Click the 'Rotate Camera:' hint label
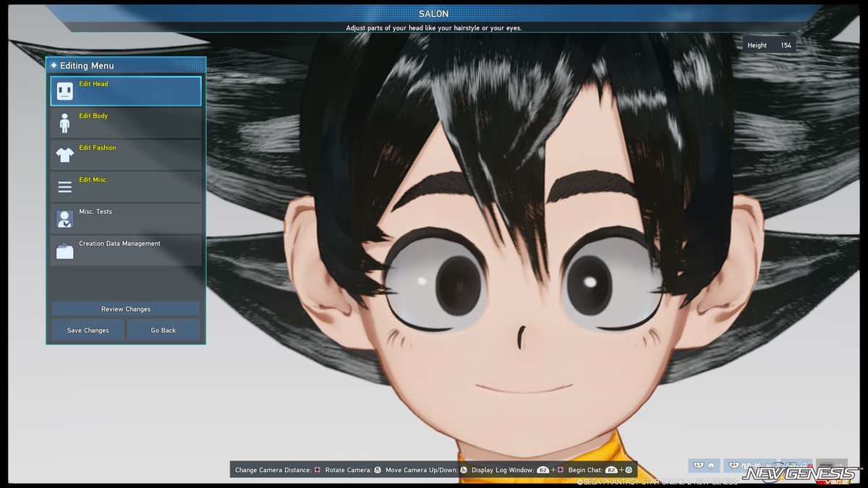 click(348, 470)
